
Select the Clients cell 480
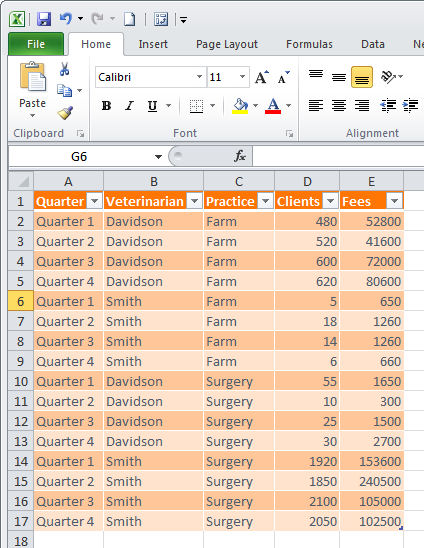click(307, 221)
